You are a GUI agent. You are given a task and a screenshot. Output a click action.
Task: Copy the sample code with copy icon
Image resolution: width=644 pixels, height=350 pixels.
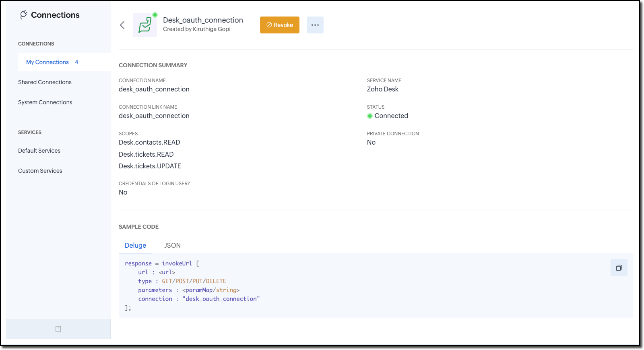[x=619, y=268]
